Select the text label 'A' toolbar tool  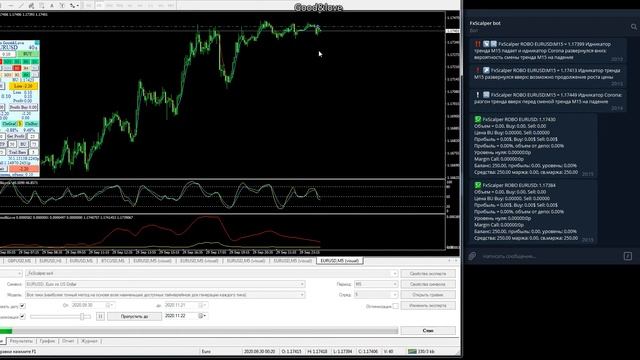click(x=52, y=6)
